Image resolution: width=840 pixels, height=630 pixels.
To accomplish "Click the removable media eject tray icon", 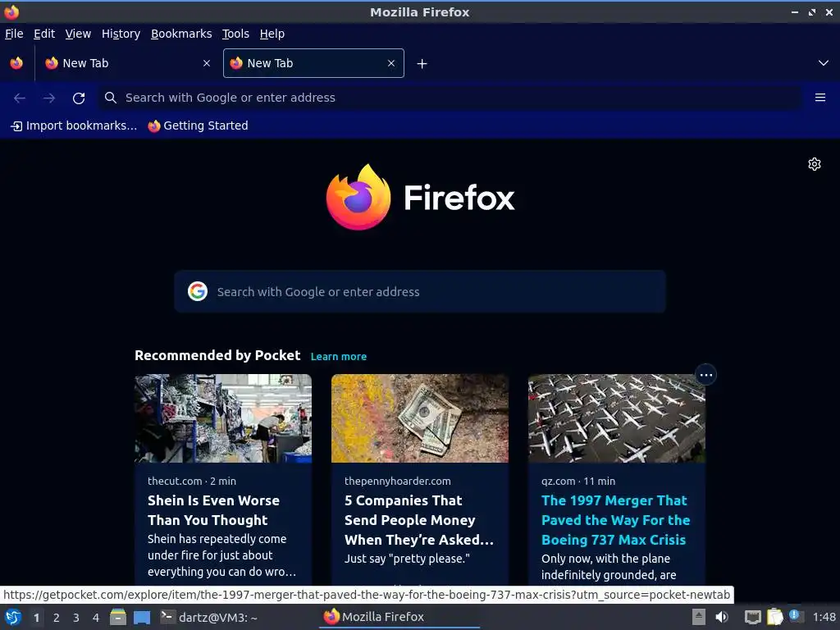I will point(699,617).
